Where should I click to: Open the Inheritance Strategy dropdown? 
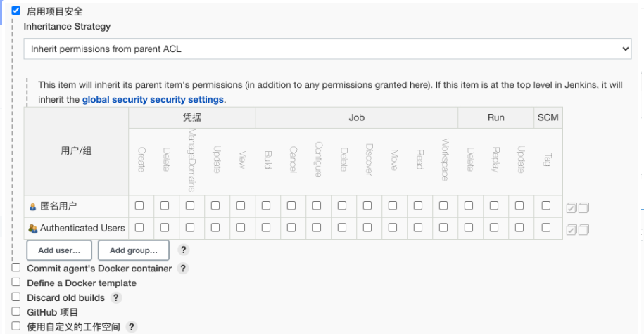tap(327, 49)
